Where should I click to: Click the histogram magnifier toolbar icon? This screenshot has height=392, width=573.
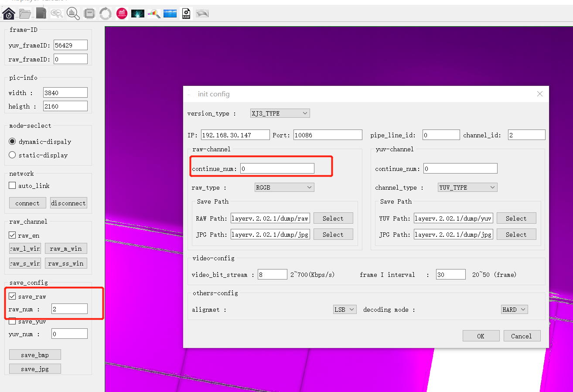pos(73,14)
